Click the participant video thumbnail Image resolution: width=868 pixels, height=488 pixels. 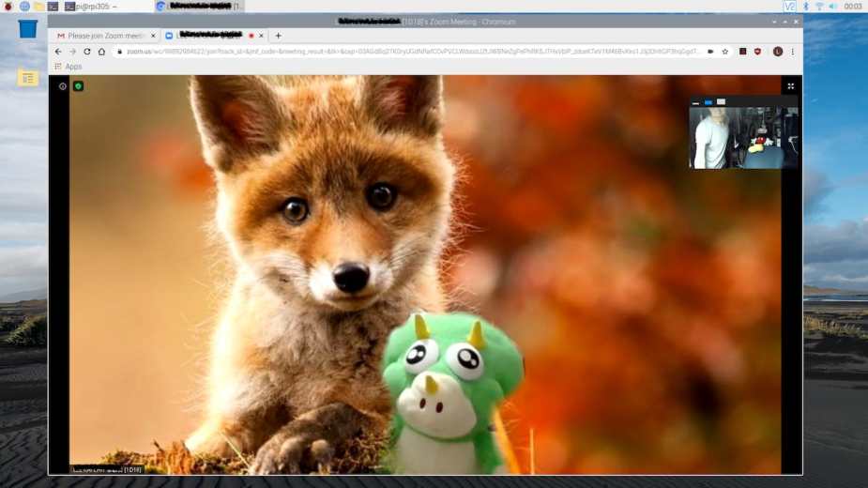tap(743, 137)
